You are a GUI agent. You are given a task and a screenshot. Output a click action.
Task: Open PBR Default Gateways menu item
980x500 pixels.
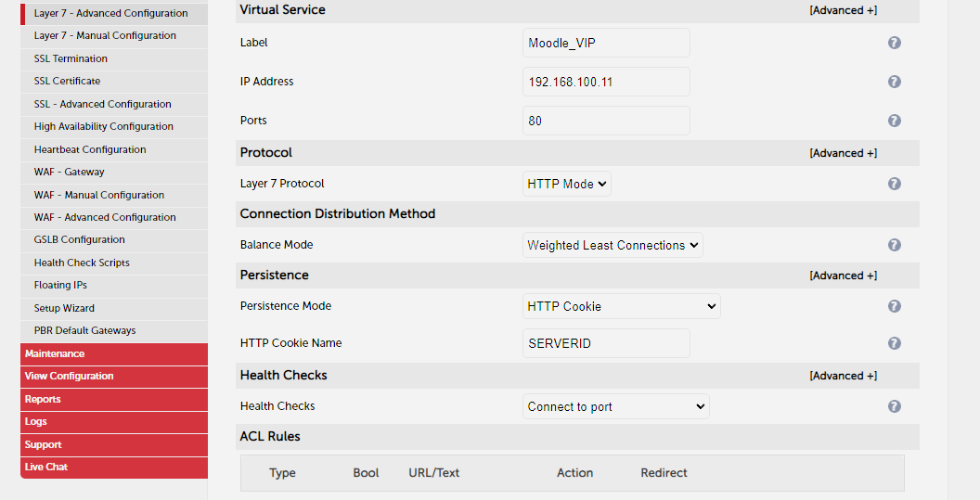114,330
